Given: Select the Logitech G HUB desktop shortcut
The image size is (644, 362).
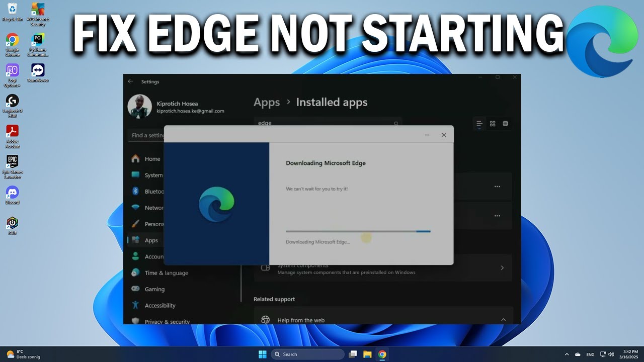Looking at the screenshot, I should click(x=12, y=106).
